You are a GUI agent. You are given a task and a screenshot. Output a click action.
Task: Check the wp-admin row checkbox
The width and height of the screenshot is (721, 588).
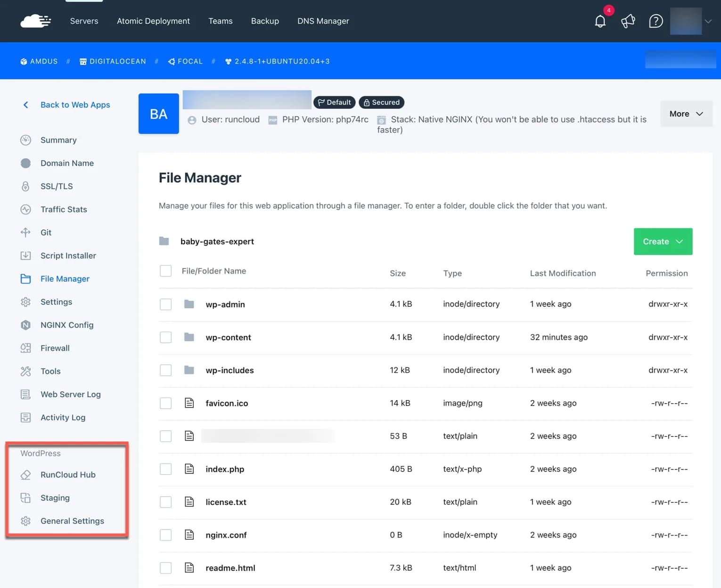tap(165, 304)
